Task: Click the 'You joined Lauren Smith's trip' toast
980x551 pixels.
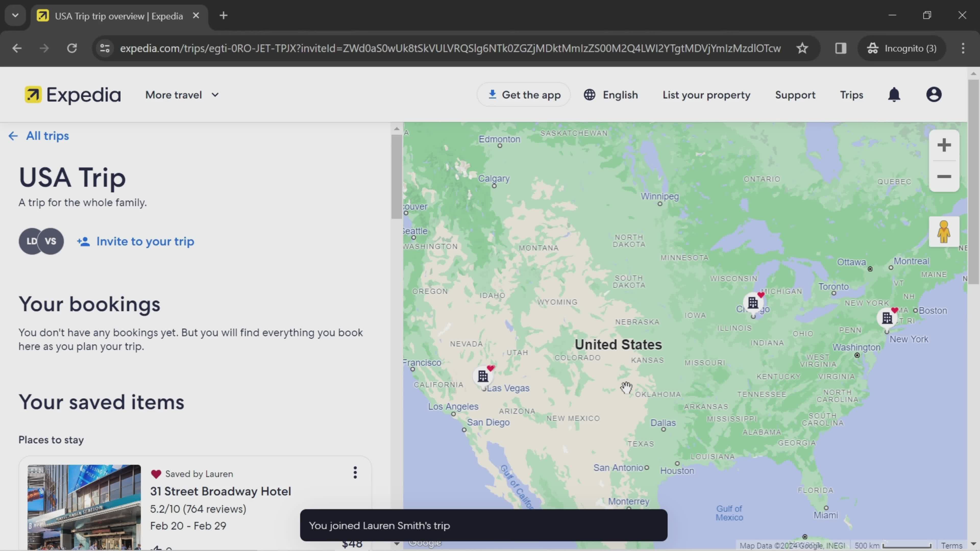Action: [x=484, y=525]
